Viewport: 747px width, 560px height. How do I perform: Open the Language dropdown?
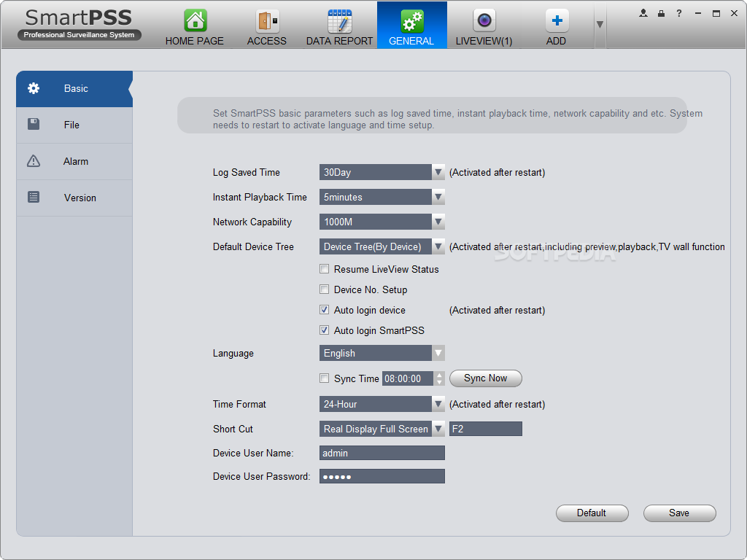coord(382,354)
